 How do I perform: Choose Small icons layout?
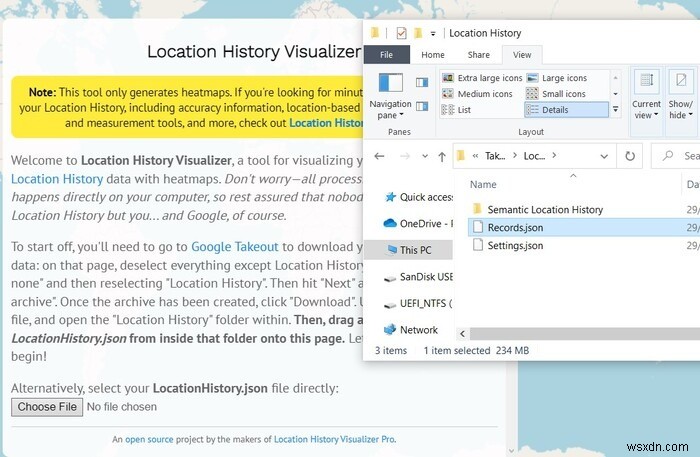point(556,94)
